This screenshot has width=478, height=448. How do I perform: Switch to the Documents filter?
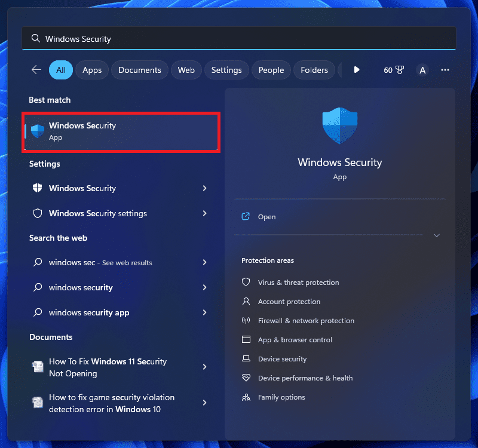point(140,70)
